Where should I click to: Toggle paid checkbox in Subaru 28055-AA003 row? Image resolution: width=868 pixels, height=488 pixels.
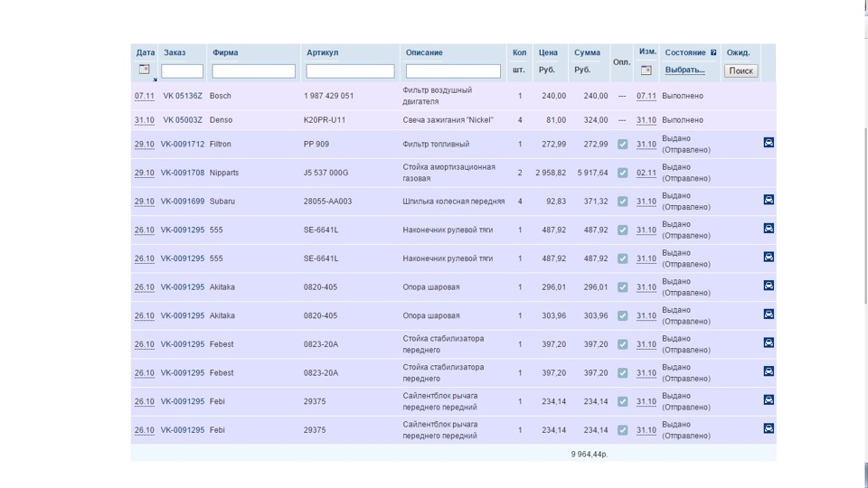[623, 202]
